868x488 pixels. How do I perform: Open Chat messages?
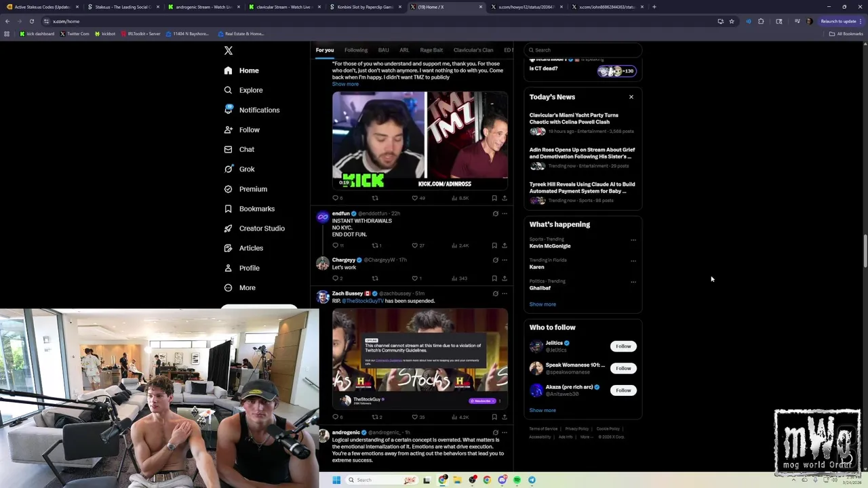coord(239,149)
